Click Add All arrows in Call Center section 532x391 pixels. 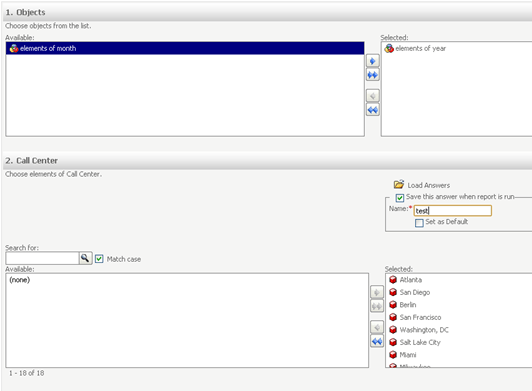[x=377, y=306]
